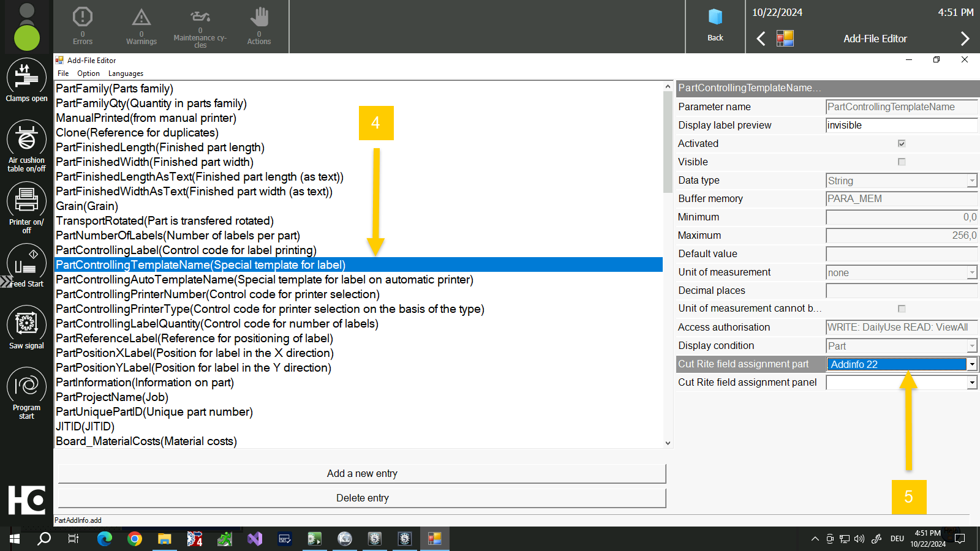Click the list scroll up arrow
The image size is (980, 551).
click(668, 86)
